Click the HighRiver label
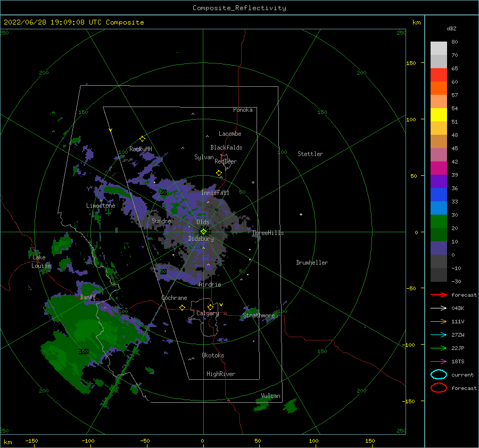 click(221, 374)
